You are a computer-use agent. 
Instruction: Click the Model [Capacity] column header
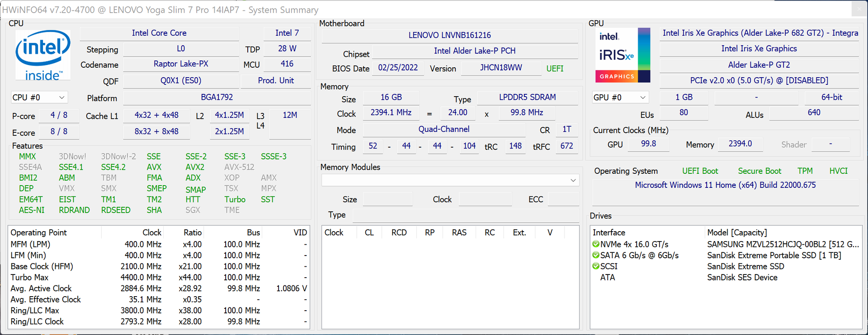tap(737, 233)
